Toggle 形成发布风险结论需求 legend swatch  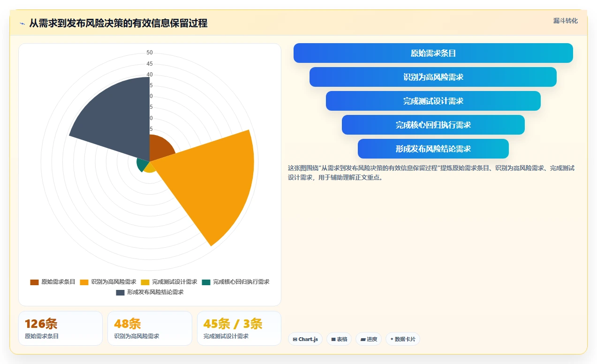[x=120, y=292]
